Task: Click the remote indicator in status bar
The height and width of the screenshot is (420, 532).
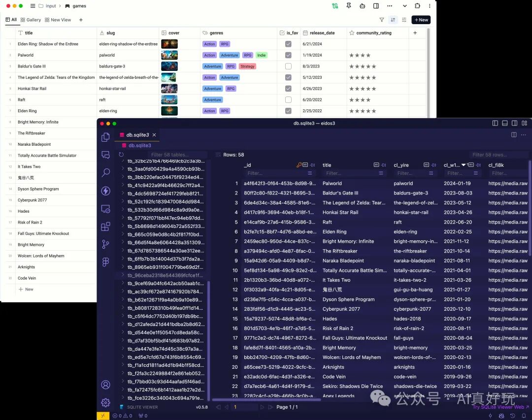Action: pyautogui.click(x=103, y=416)
